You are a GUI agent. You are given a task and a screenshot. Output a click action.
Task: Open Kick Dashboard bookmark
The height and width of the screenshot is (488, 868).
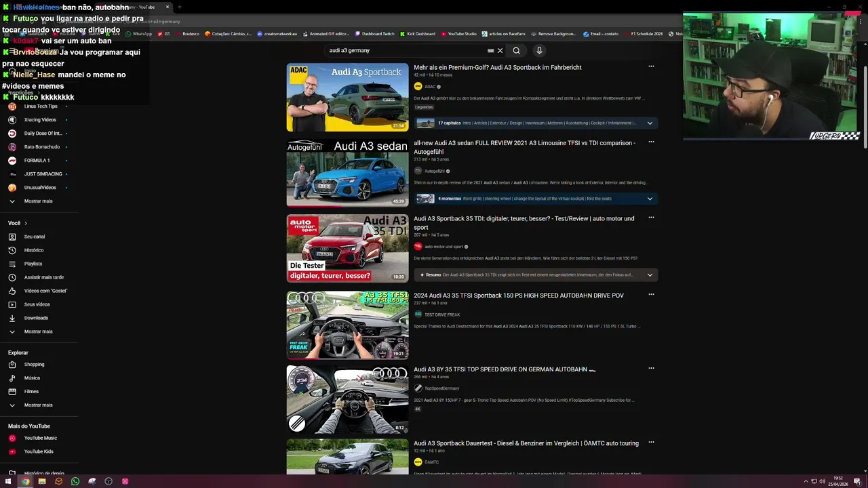(x=418, y=34)
